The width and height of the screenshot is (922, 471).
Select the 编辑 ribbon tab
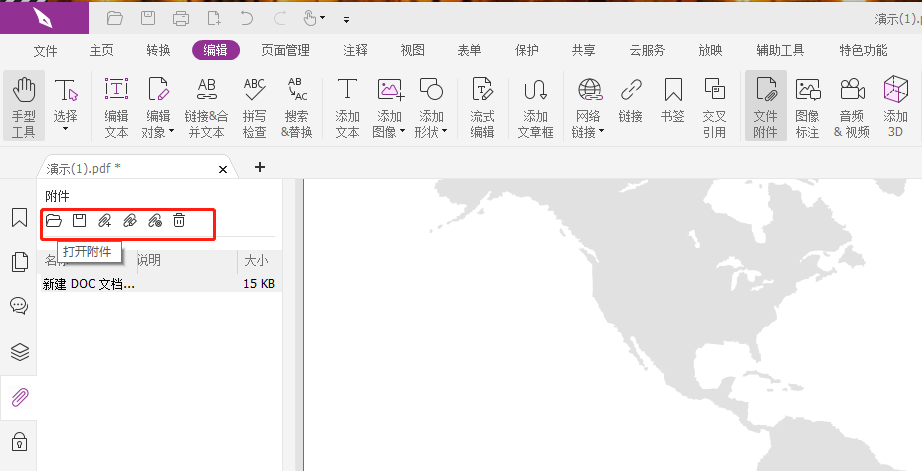click(216, 51)
